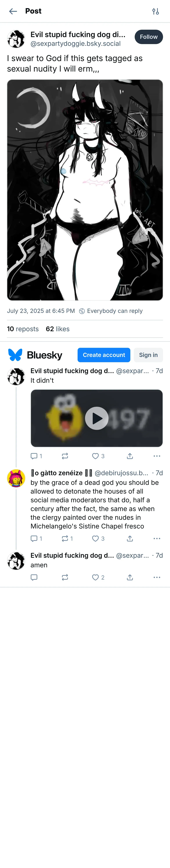This screenshot has width=170, height=868.
Task: Open more options on "amen" reply
Action: [157, 577]
